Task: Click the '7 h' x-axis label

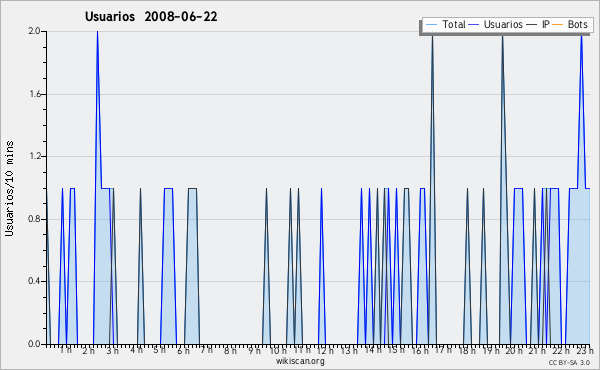Action: coord(207,350)
